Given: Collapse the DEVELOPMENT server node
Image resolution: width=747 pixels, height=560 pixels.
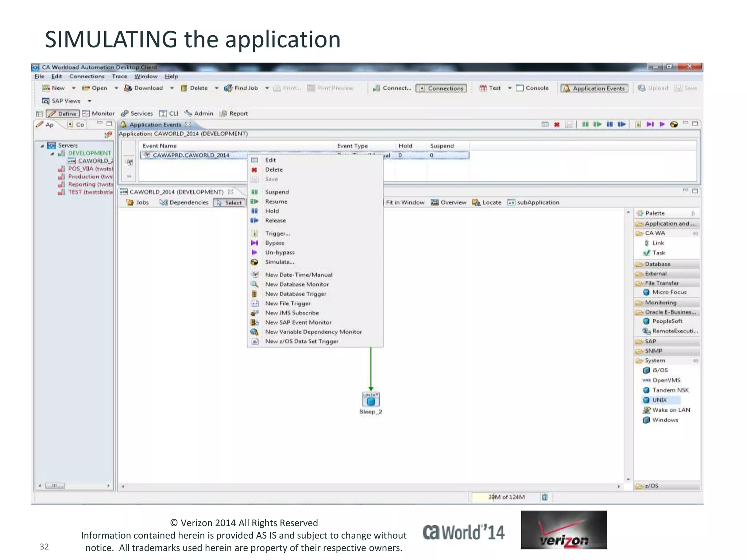Looking at the screenshot, I should pos(52,154).
